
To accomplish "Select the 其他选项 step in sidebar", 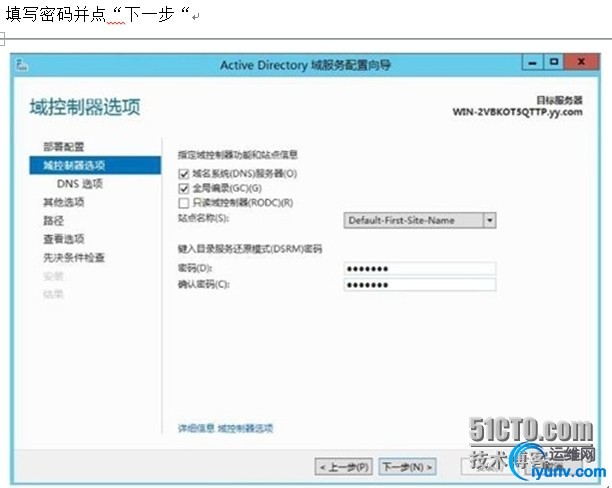I will point(63,202).
